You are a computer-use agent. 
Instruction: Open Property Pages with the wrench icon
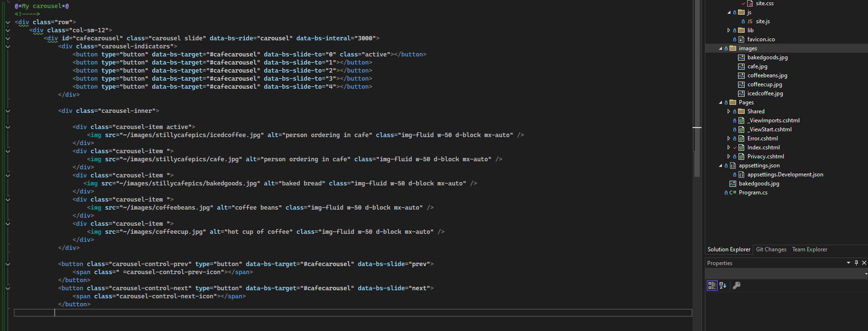click(x=737, y=285)
